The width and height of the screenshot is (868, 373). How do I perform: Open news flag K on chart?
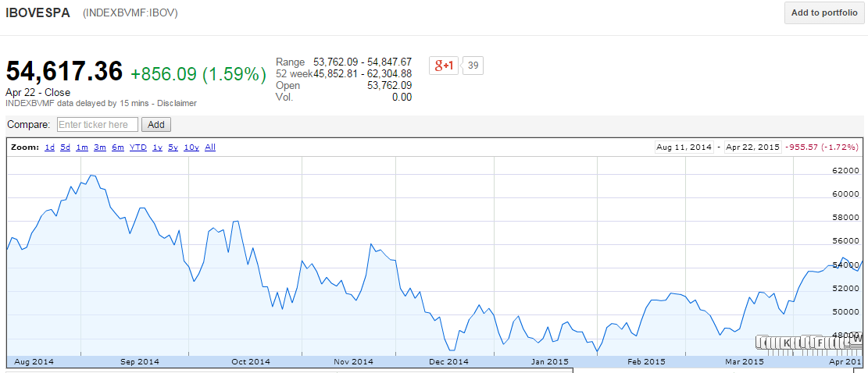click(787, 343)
